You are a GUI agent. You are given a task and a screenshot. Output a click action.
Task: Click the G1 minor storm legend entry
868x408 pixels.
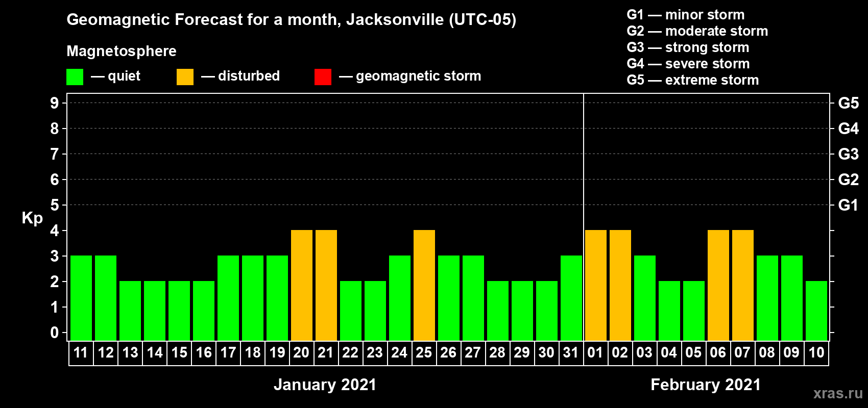pyautogui.click(x=686, y=15)
